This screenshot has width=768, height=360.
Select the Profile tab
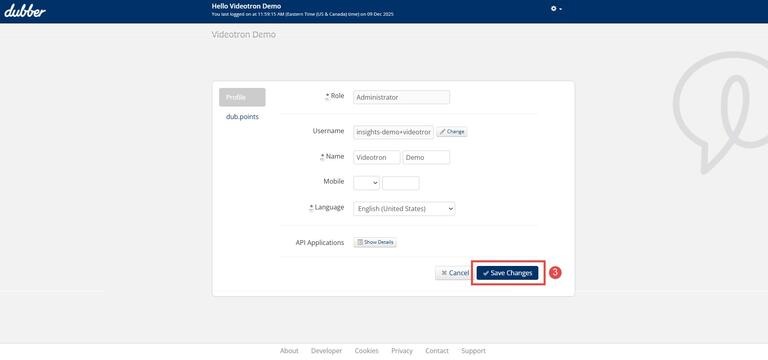coord(242,97)
